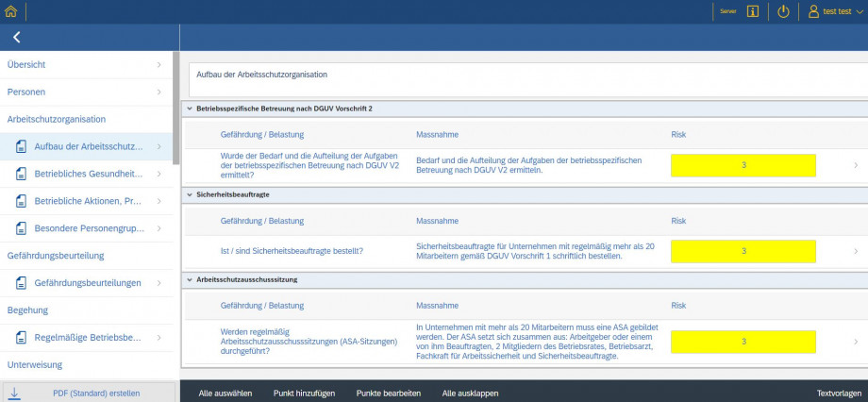Select measure text Betreuung nach DGUV V2 ermitteln
This screenshot has height=402, width=868.
pos(528,165)
